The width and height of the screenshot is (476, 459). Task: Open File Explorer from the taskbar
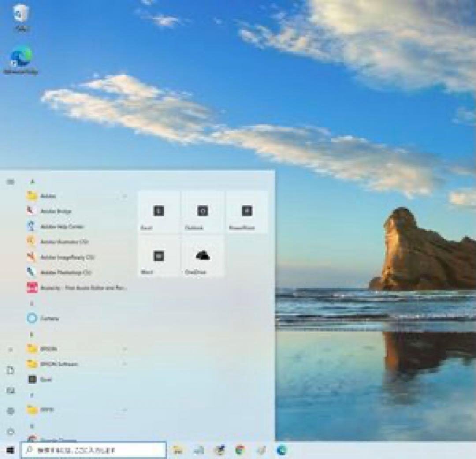click(178, 450)
